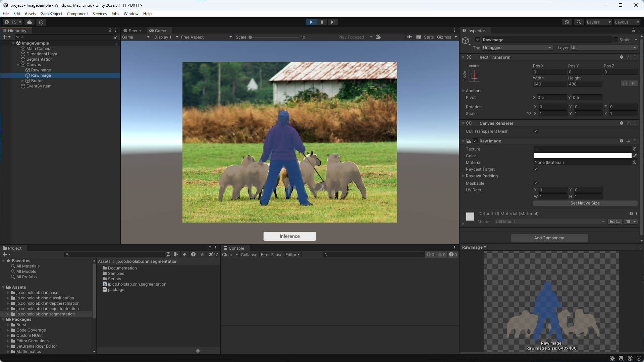This screenshot has height=362, width=644.
Task: Open the Free Aspect dropdown
Action: 206,37
